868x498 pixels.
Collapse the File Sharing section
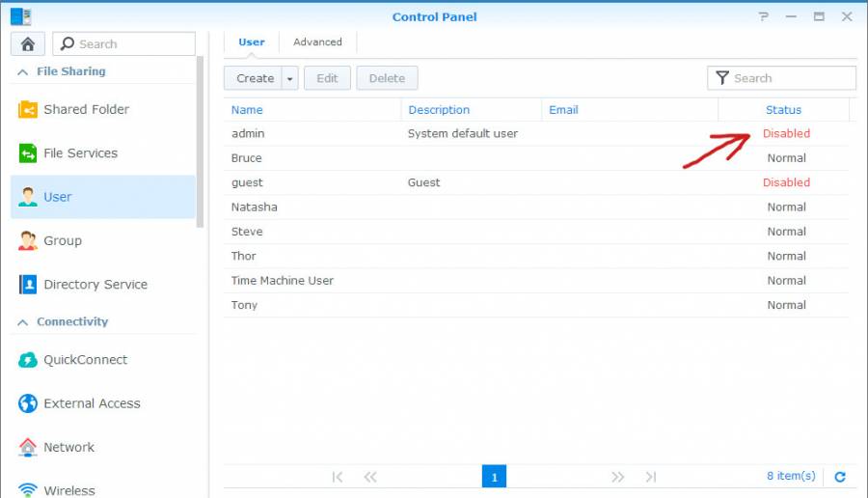(22, 71)
